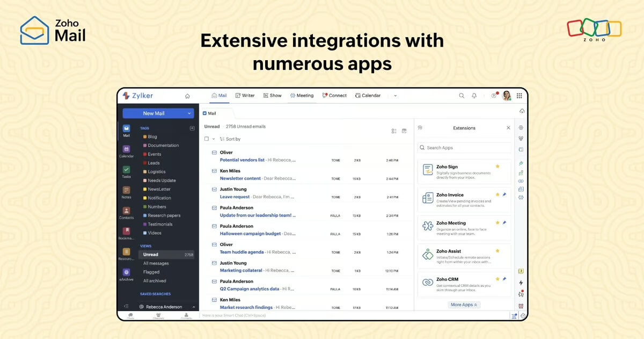This screenshot has height=339, width=644.
Task: Toggle favorite star on Zoho Sign
Action: point(497,167)
